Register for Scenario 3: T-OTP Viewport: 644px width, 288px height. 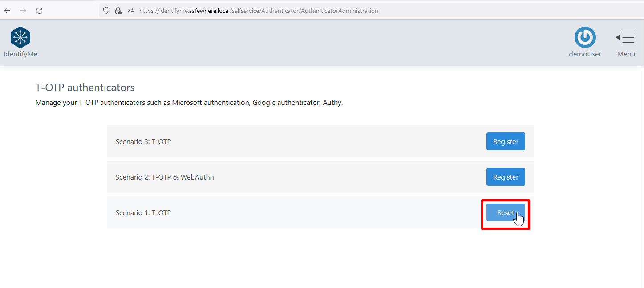(506, 141)
